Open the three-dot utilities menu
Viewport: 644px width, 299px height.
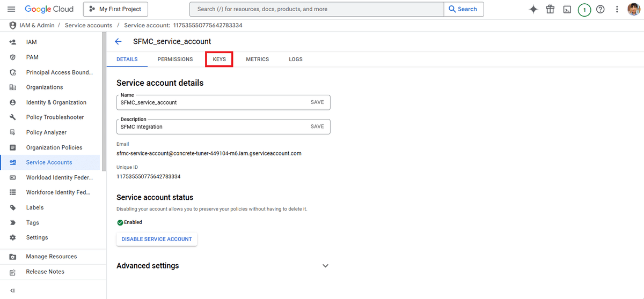pyautogui.click(x=617, y=9)
